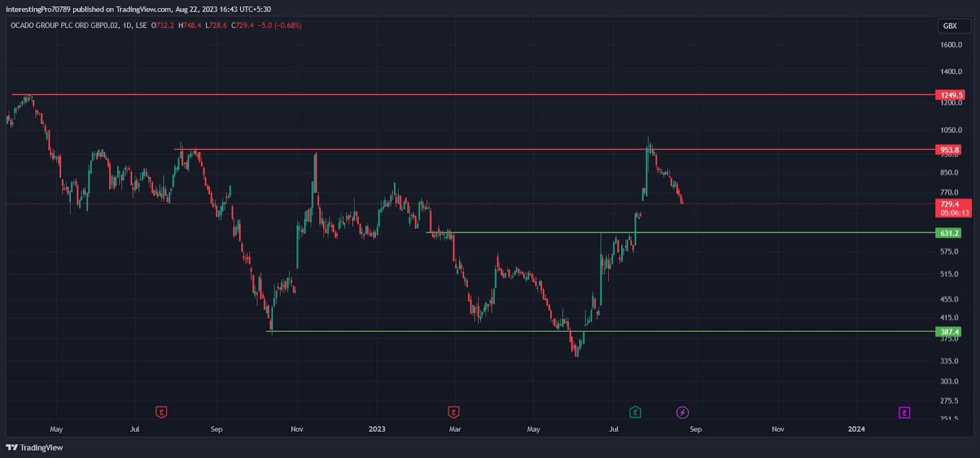Select the 631.2 green price label
This screenshot has width=980, height=458.
coord(949,233)
